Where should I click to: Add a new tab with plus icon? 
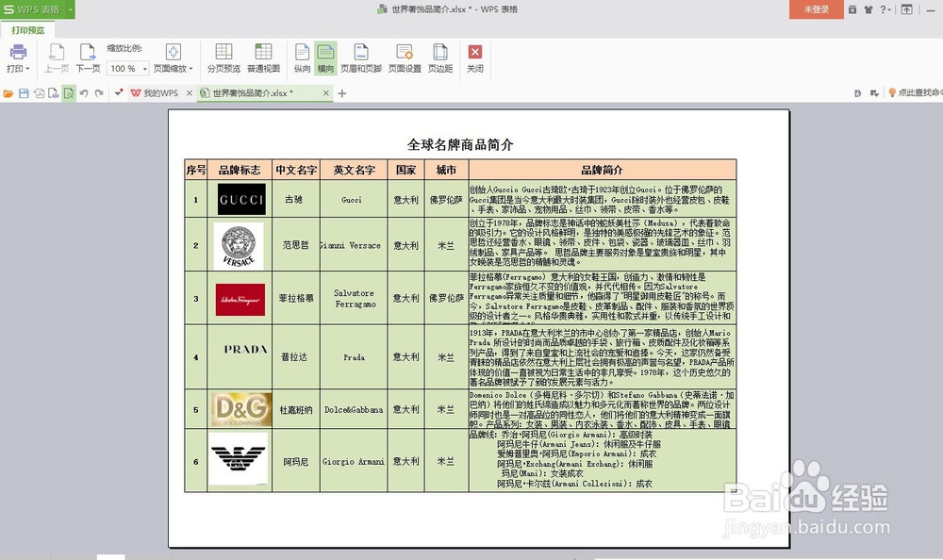point(342,93)
